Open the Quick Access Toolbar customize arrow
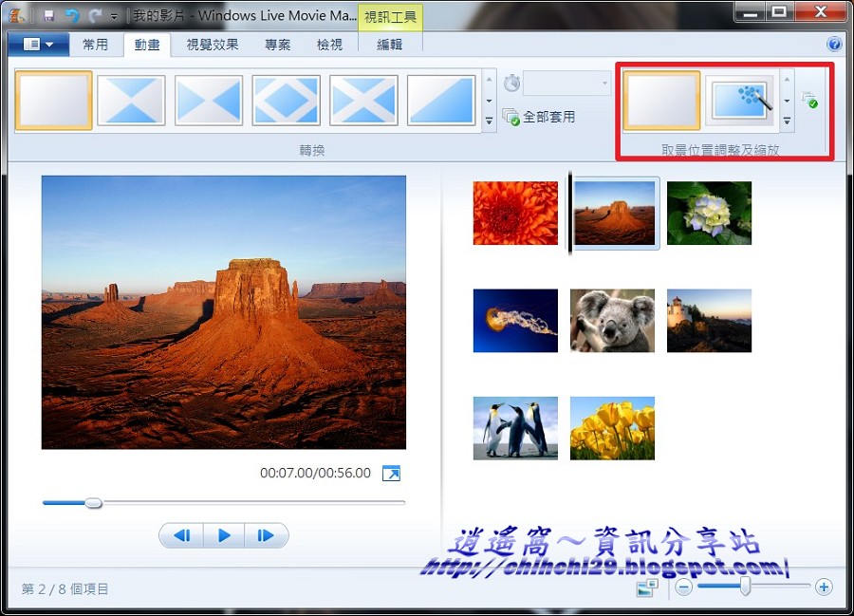This screenshot has height=616, width=854. click(x=114, y=16)
